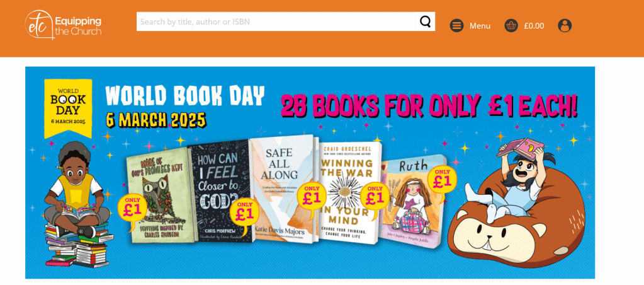Open the hamburger menu icon
The height and width of the screenshot is (285, 644).
[x=456, y=25]
